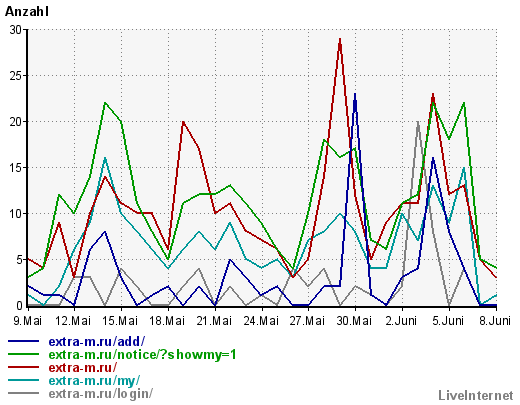This screenshot has height=405, width=520.
Task: Click the 15 value on y-axis
Action: coord(15,168)
